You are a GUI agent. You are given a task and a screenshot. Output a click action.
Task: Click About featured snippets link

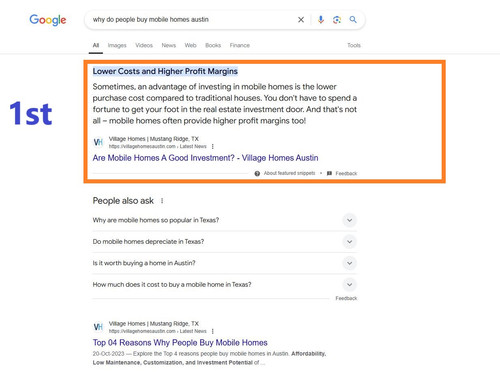click(x=289, y=173)
